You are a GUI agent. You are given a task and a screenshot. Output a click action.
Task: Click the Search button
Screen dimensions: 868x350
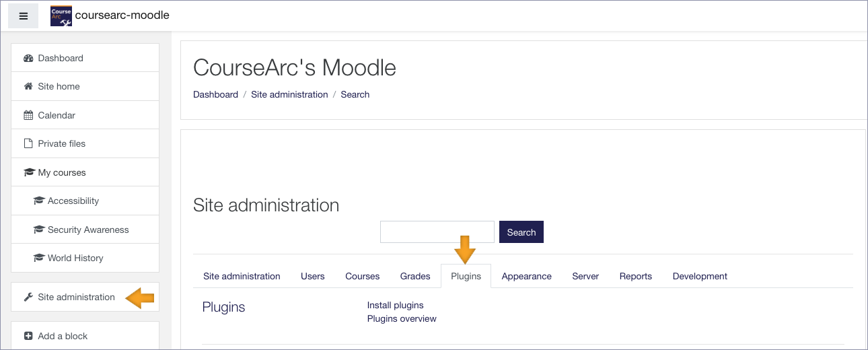click(521, 232)
